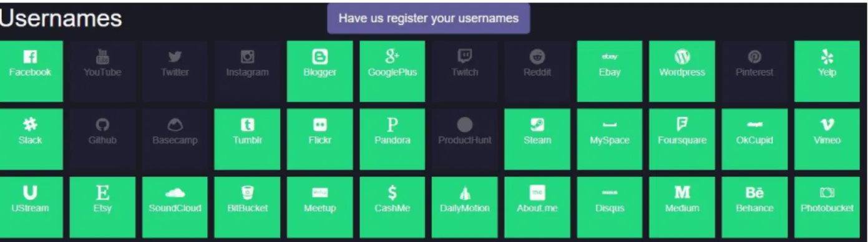Viewport: 868px width, 242px height.
Task: Click the Facebook username tile
Action: (x=31, y=71)
